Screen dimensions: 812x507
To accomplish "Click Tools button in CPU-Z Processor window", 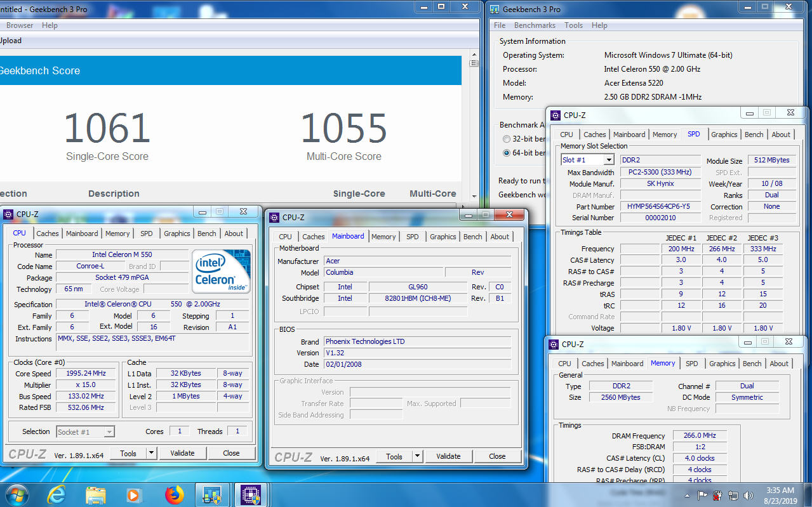I will [x=128, y=453].
